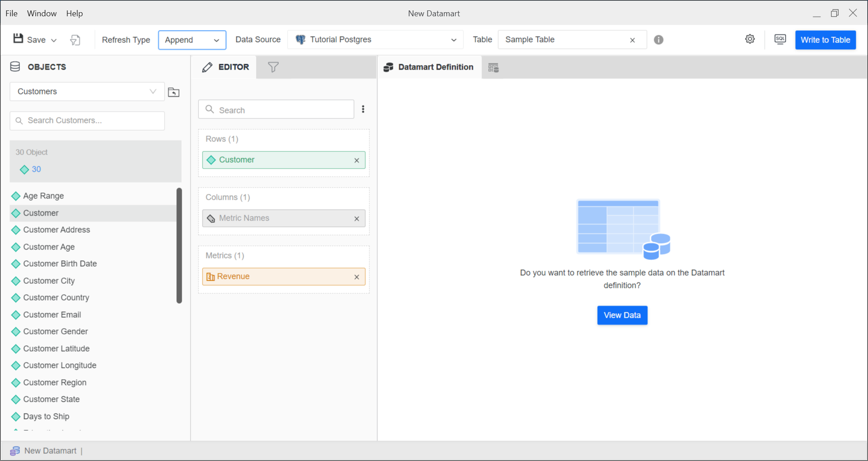Open the editor three-dot options menu
The height and width of the screenshot is (461, 868).
(x=363, y=109)
